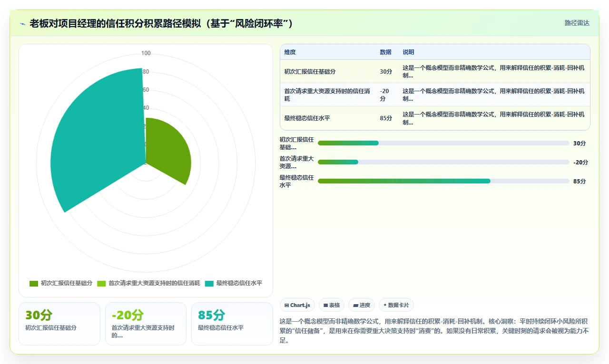This screenshot has height=364, width=609.
Task: Select table row 首次请求重大资源支持时的信任消耗
Action: pyautogui.click(x=435, y=95)
